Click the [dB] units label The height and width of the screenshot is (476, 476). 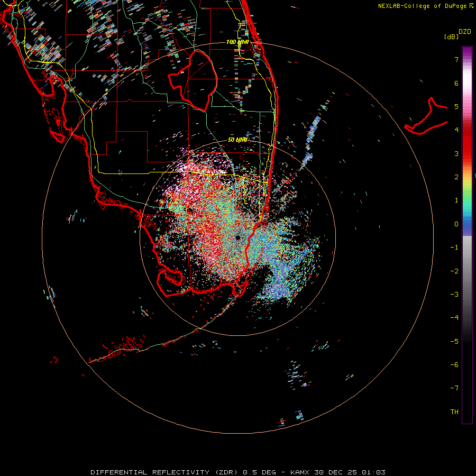(451, 36)
